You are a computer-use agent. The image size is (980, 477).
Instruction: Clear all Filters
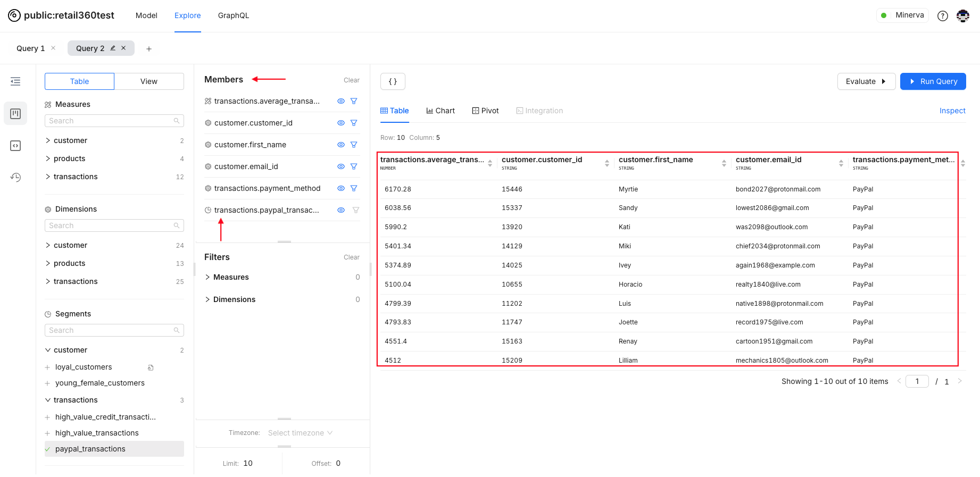click(x=352, y=257)
